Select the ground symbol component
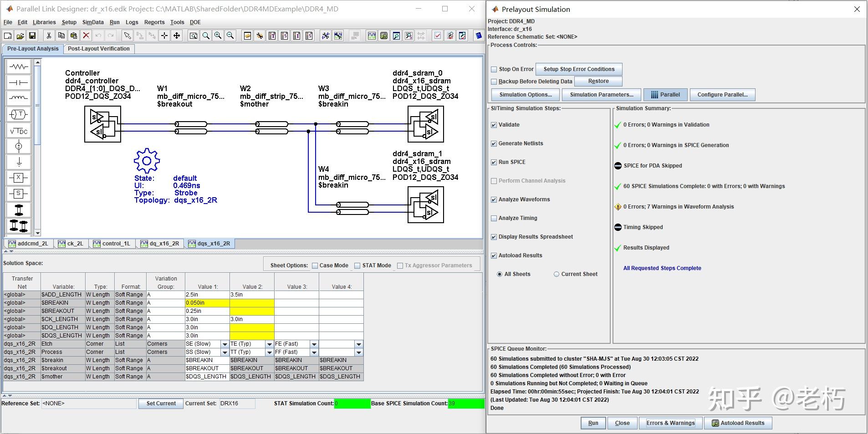The width and height of the screenshot is (868, 434). pos(19,162)
